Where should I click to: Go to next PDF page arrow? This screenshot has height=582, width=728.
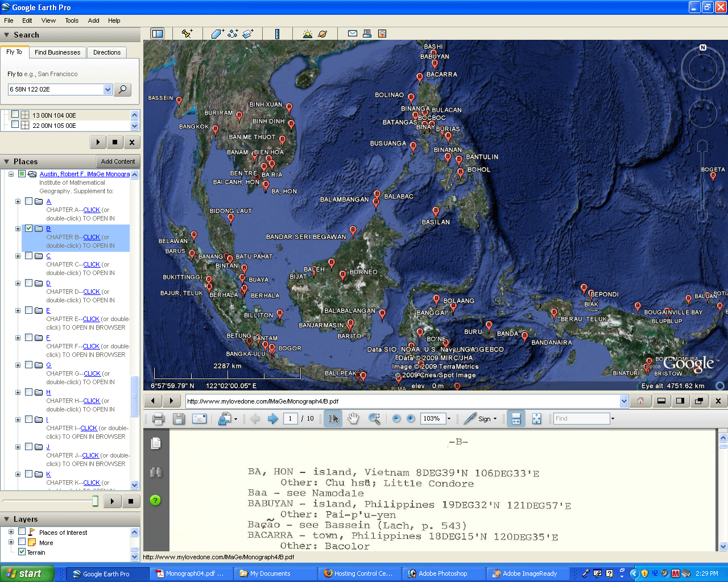click(x=273, y=419)
